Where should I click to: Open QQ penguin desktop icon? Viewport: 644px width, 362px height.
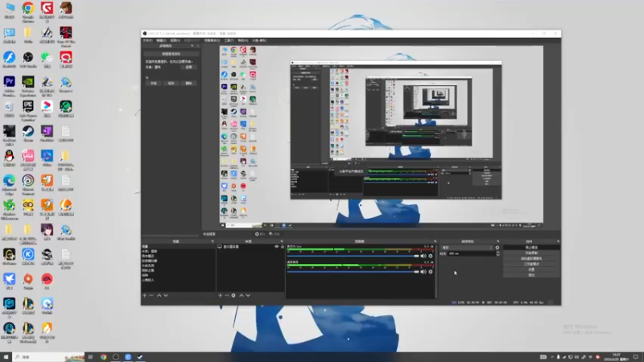point(9,158)
